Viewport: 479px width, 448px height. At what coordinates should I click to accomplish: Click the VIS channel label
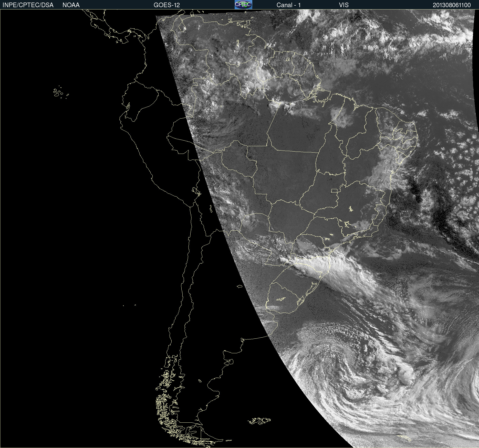pos(344,5)
